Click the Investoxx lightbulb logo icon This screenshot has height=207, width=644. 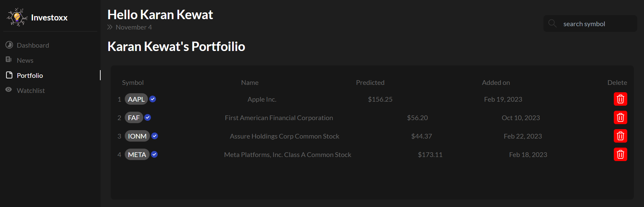[17, 17]
